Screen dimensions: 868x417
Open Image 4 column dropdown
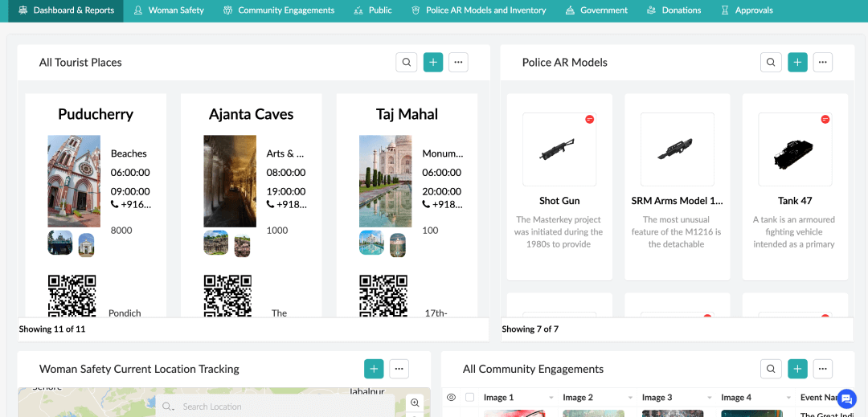pos(788,398)
